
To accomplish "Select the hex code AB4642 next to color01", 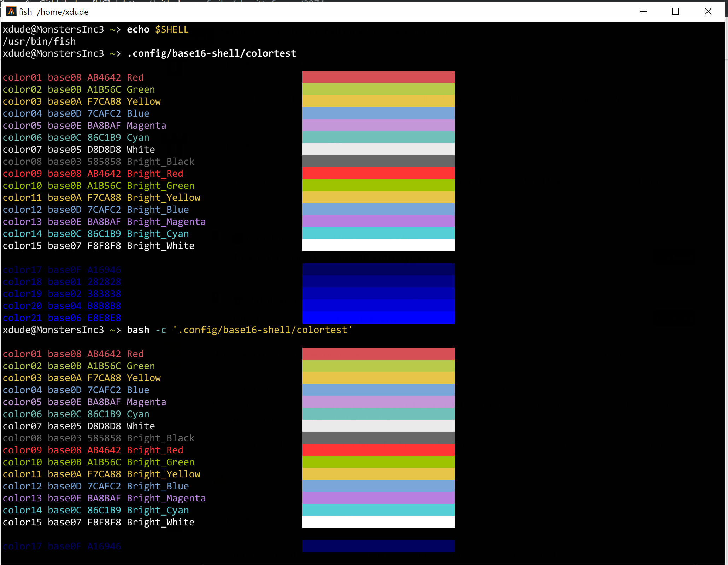I will point(104,77).
